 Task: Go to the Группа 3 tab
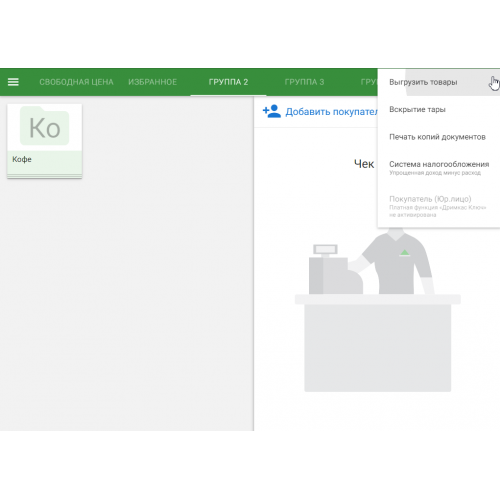tap(304, 82)
